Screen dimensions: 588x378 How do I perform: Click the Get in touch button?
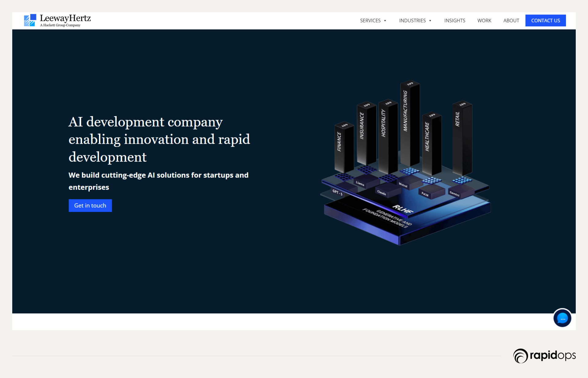click(x=90, y=206)
